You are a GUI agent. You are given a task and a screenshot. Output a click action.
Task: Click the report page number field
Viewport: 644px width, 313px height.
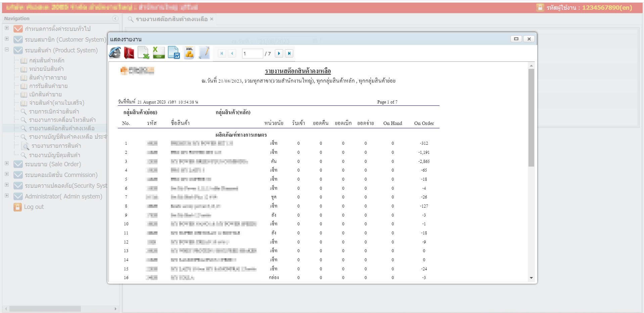(252, 54)
